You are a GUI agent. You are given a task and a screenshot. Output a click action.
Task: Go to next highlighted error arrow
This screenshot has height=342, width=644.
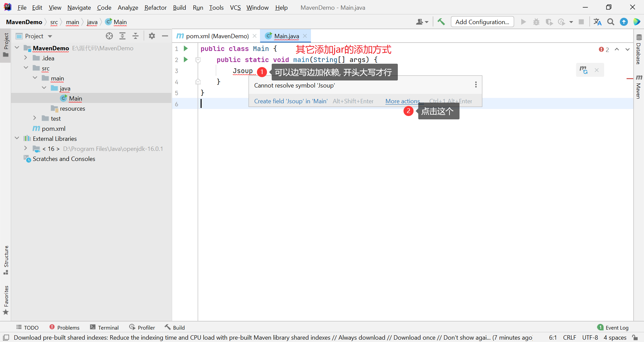click(x=628, y=49)
